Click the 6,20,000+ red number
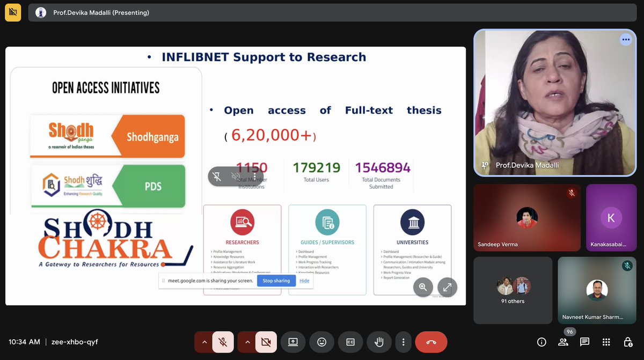Viewport: 644px width, 360px height. (x=272, y=136)
